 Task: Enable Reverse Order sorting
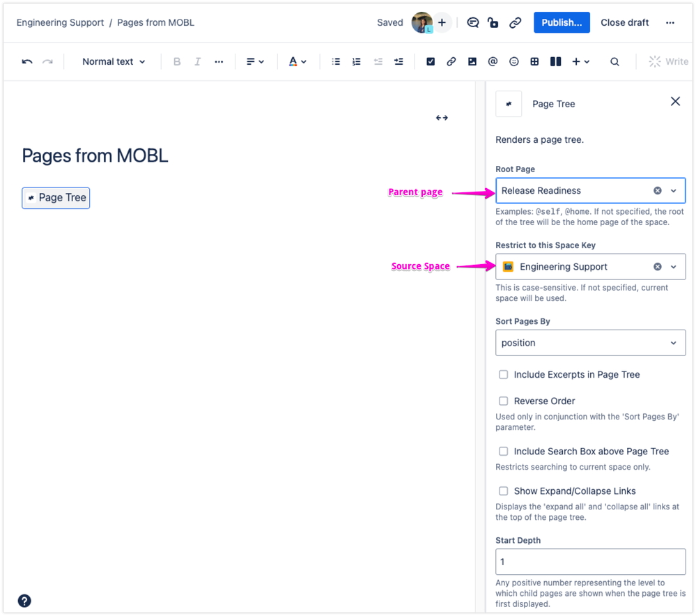pyautogui.click(x=503, y=401)
